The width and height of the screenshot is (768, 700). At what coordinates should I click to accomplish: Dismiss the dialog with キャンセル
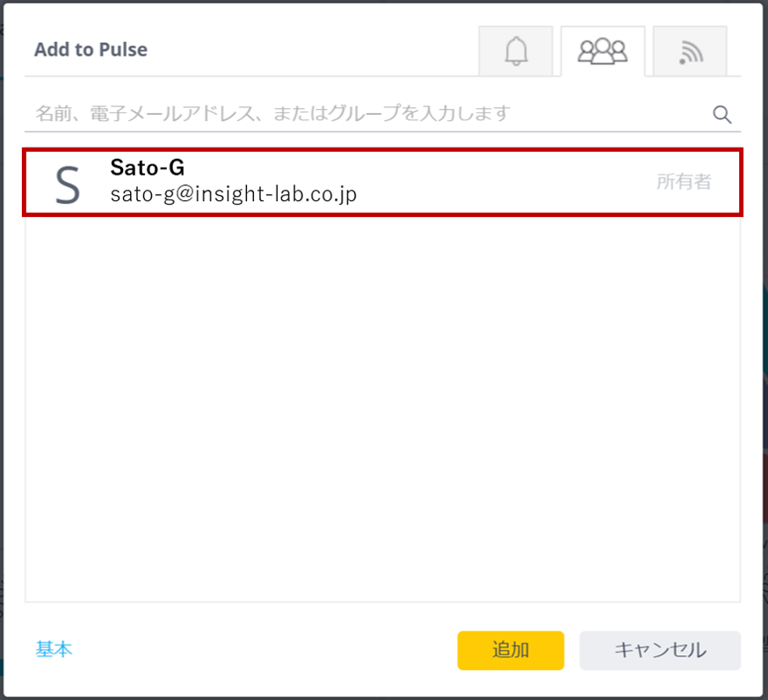[660, 650]
